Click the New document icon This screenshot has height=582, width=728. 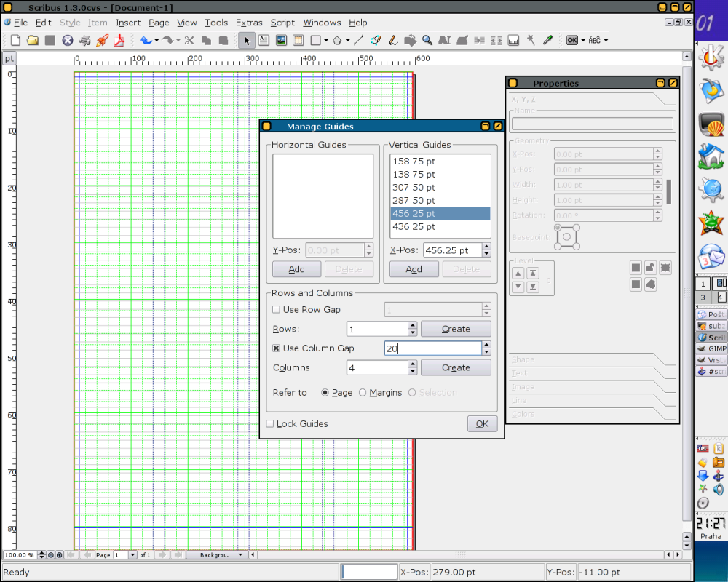click(x=15, y=41)
